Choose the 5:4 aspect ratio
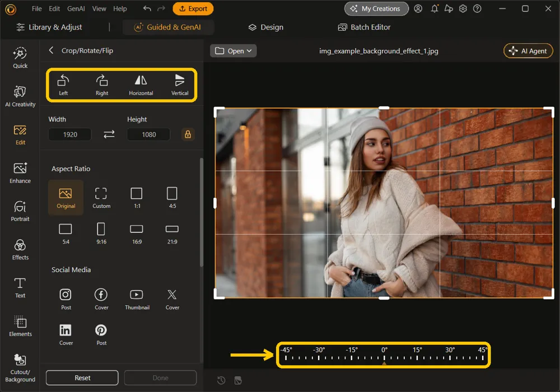Viewport: 560px width, 392px height. point(66,234)
